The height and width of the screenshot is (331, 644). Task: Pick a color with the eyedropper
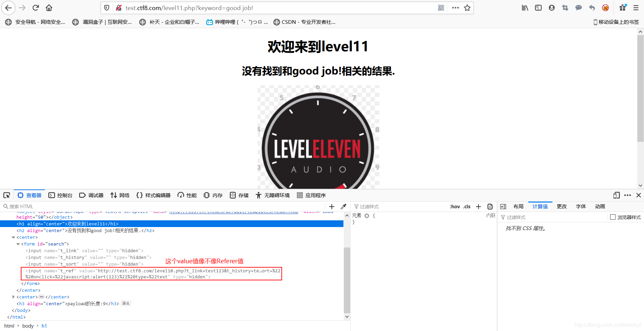point(343,207)
